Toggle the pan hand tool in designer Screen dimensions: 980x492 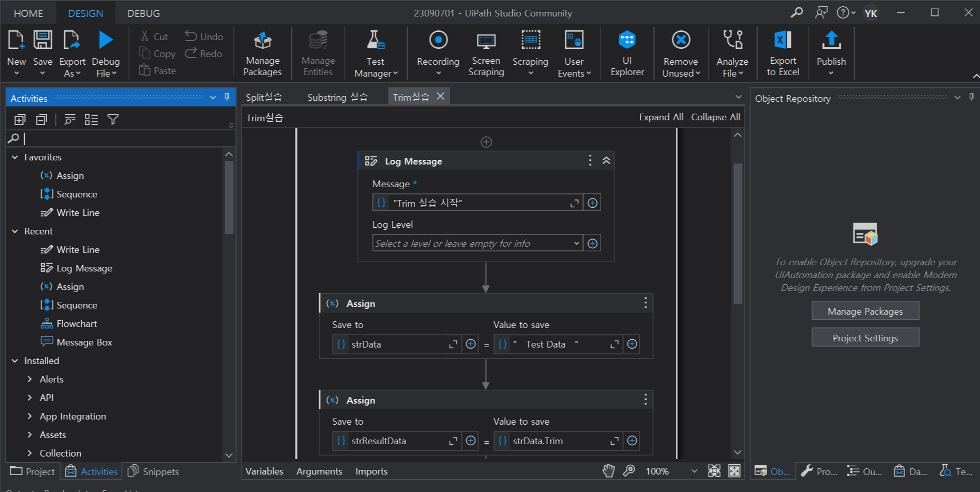[x=608, y=471]
